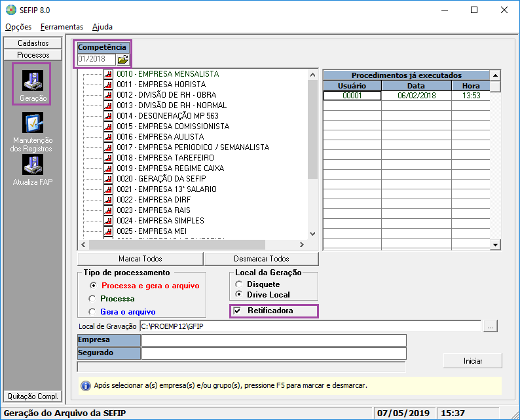The height and width of the screenshot is (420, 520).
Task: Click the Competência open-folder icon
Action: pos(123,60)
